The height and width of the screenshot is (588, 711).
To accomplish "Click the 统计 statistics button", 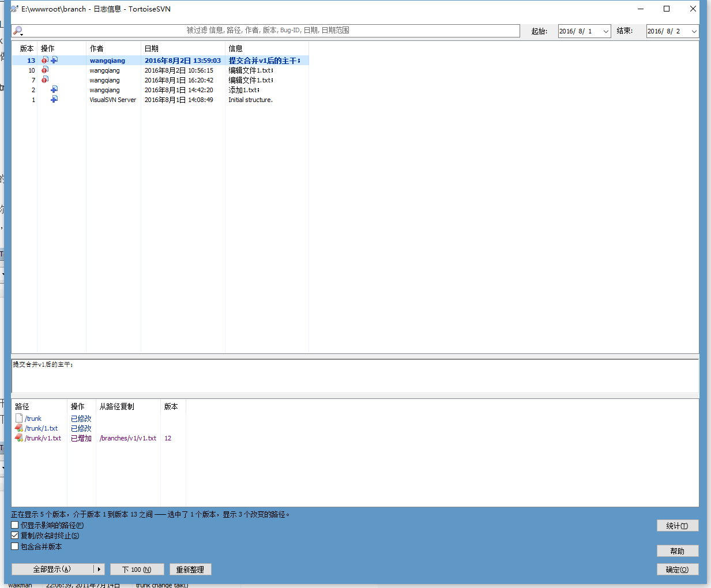I will [677, 526].
